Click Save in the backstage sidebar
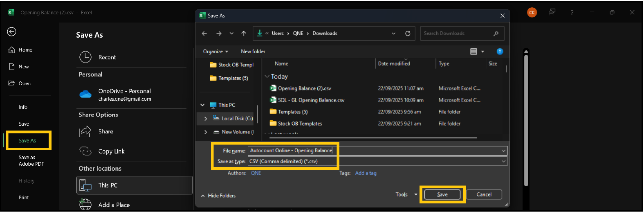Viewport: 644px width, 212px height. (24, 124)
